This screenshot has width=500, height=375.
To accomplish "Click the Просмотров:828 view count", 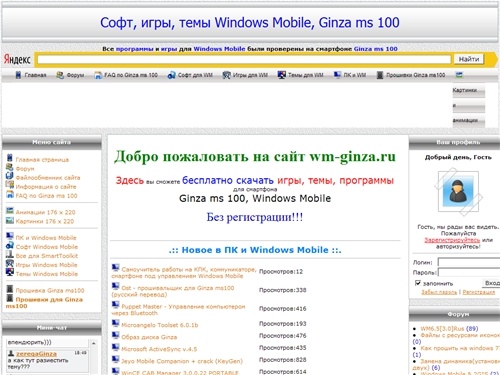I will (x=283, y=360).
